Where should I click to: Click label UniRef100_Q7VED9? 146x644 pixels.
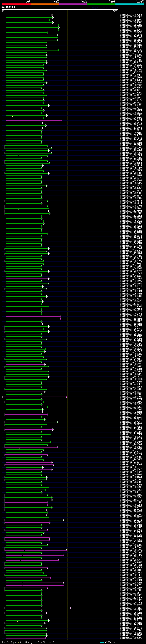(131, 158)
